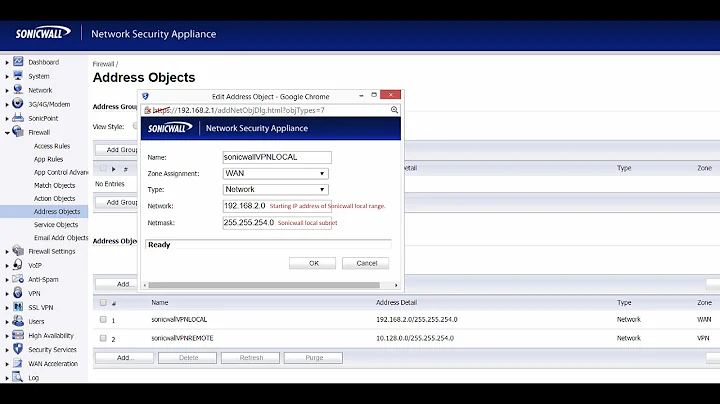This screenshot has height=404, width=720.
Task: Toggle select-all checkbox in Address Groups table header
Action: click(103, 168)
